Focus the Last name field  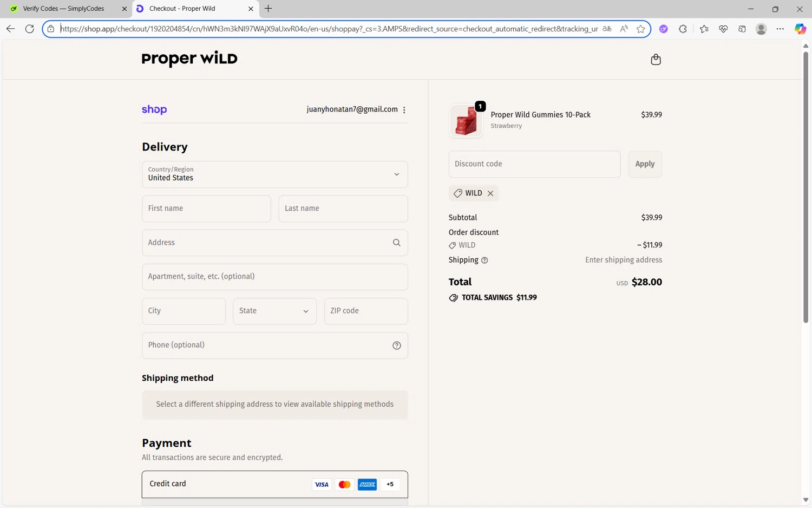pos(343,209)
